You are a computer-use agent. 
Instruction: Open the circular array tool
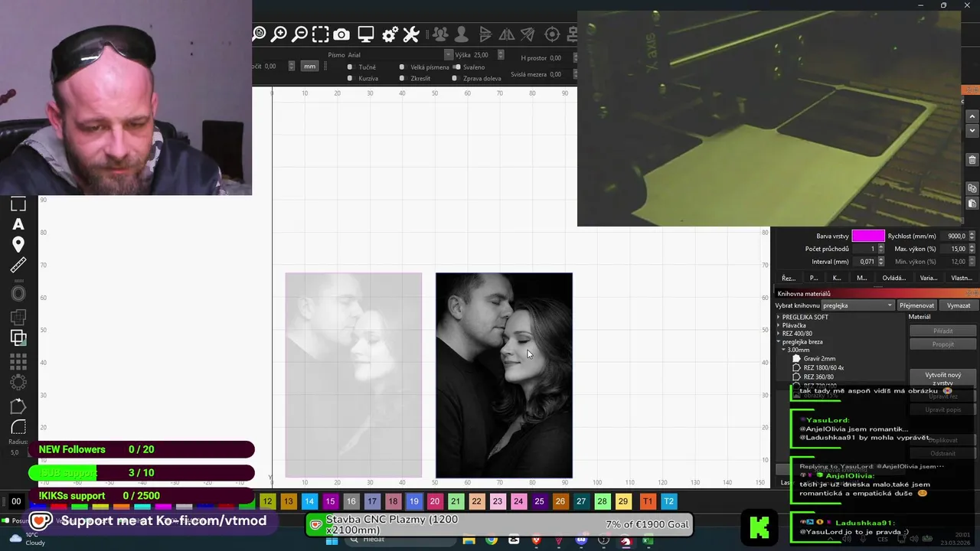click(18, 381)
